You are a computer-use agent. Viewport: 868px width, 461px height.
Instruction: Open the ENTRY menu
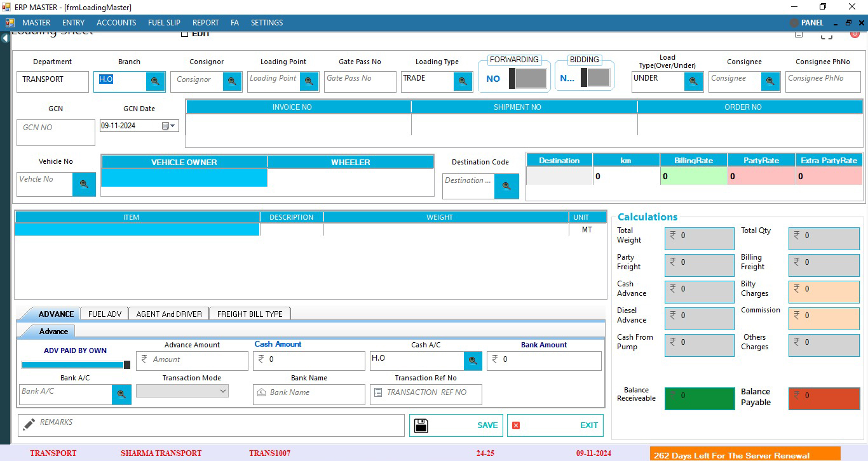(74, 23)
